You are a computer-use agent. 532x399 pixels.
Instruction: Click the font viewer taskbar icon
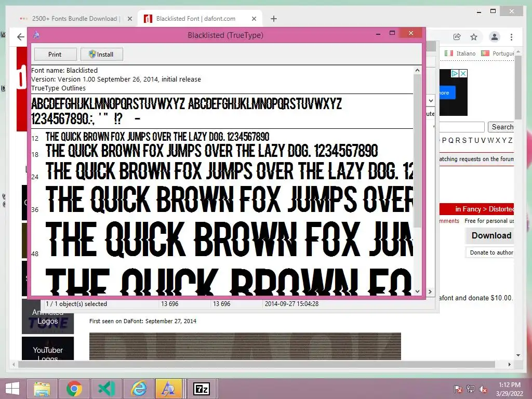click(169, 389)
